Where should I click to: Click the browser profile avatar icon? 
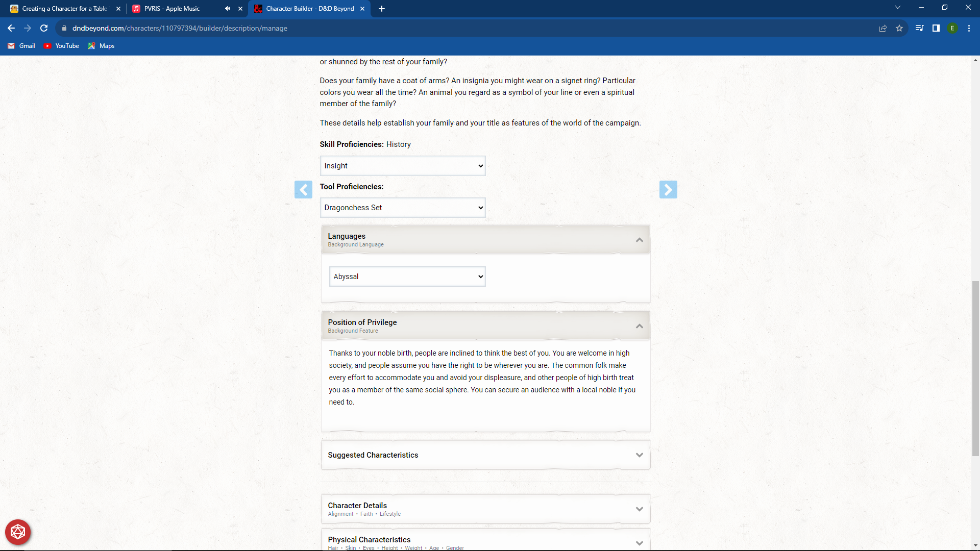[952, 28]
